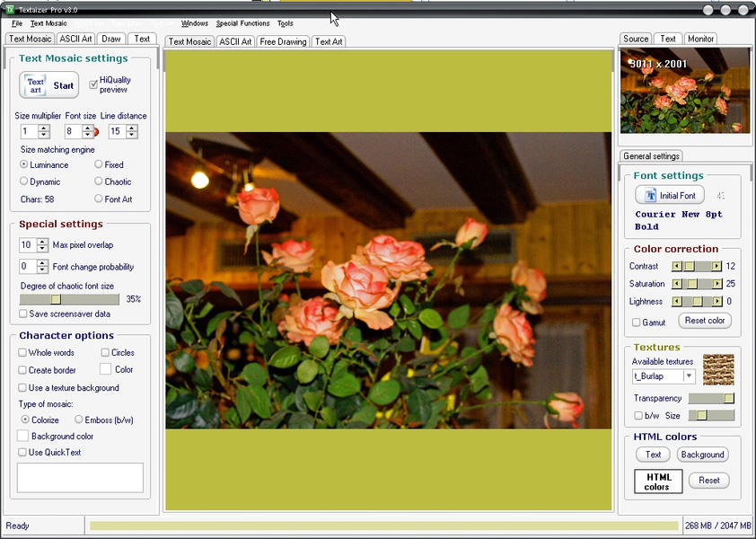
Task: Open the Available textures dropdown
Action: 689,376
